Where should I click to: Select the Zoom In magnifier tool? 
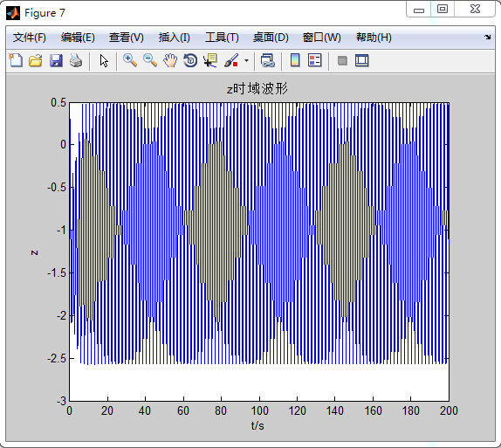(x=130, y=60)
